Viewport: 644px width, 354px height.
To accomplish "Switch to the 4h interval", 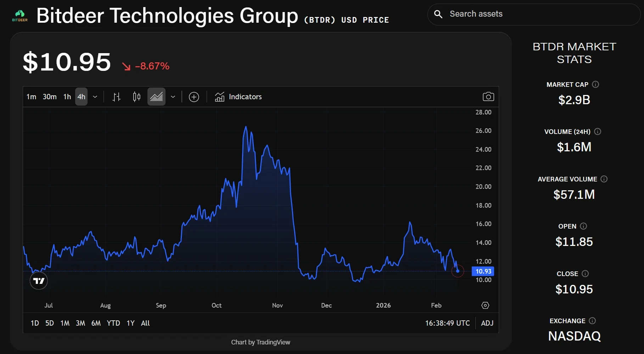I will click(81, 97).
